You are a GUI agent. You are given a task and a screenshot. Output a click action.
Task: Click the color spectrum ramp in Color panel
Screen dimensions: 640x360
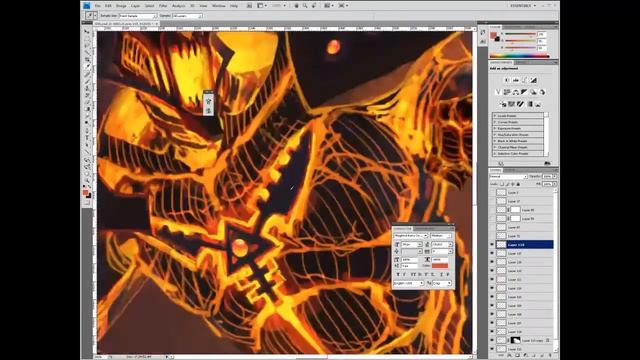pos(520,55)
